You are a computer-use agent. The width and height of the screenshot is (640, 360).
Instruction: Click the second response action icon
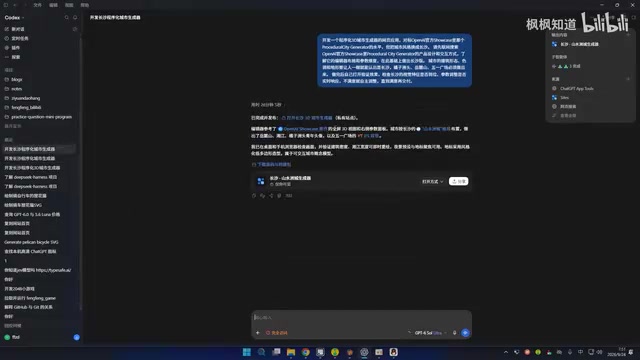pos(262,196)
